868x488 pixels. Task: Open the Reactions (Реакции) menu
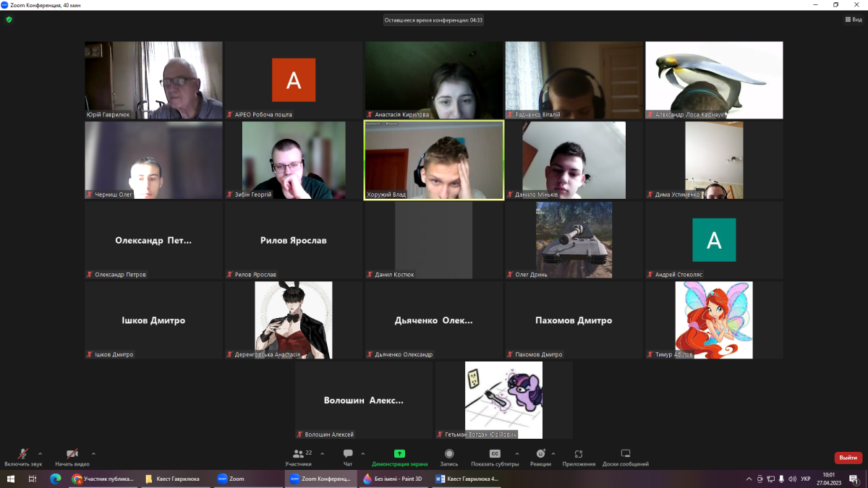[540, 454]
